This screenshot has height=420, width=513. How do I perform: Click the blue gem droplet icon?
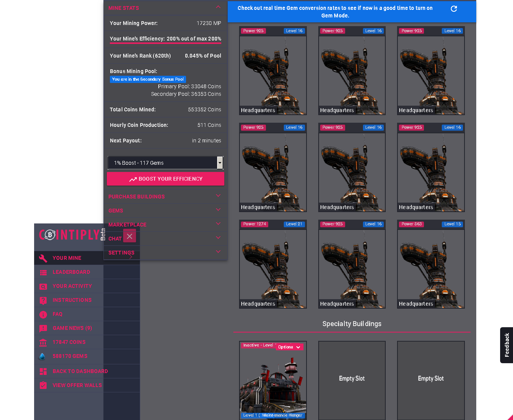[42, 356]
